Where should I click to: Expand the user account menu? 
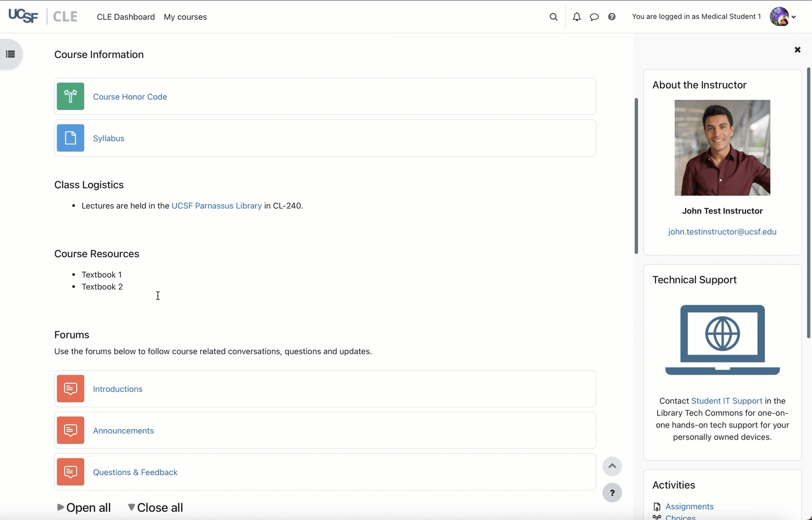(783, 17)
